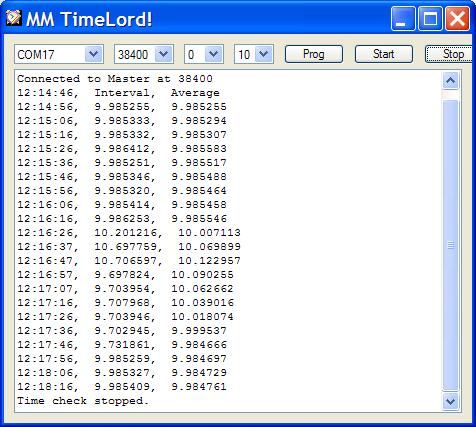Click the 'Connected to Master at 38400' line
This screenshot has height=427, width=476.
point(115,79)
